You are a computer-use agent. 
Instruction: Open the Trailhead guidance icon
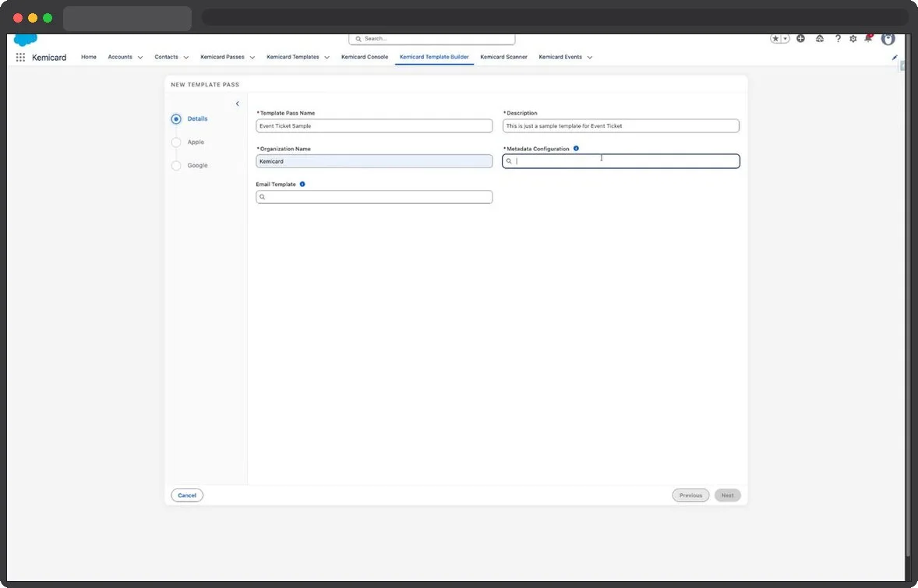pyautogui.click(x=820, y=39)
